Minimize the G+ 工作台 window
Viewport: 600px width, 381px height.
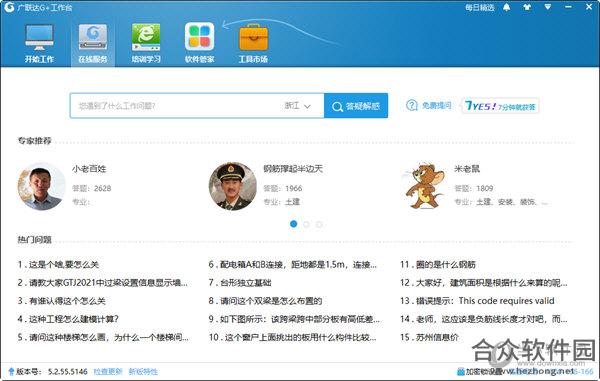(x=568, y=7)
